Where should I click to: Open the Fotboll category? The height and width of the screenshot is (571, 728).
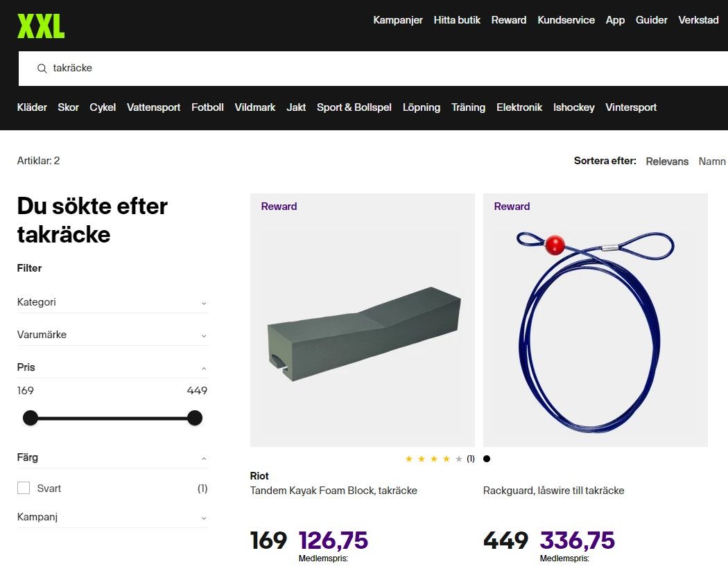click(x=207, y=107)
